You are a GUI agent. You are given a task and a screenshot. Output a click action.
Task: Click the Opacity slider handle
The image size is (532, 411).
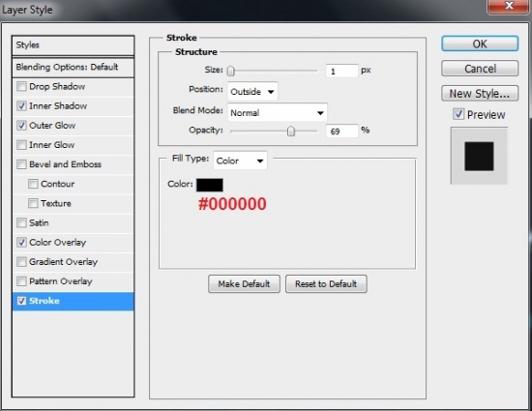[x=291, y=132]
